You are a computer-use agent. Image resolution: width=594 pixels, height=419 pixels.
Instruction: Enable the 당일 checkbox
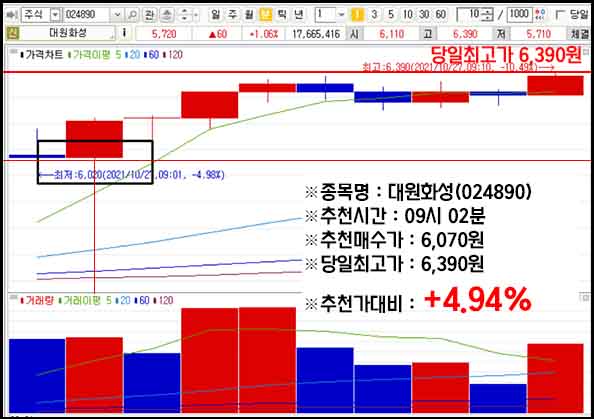click(x=560, y=15)
